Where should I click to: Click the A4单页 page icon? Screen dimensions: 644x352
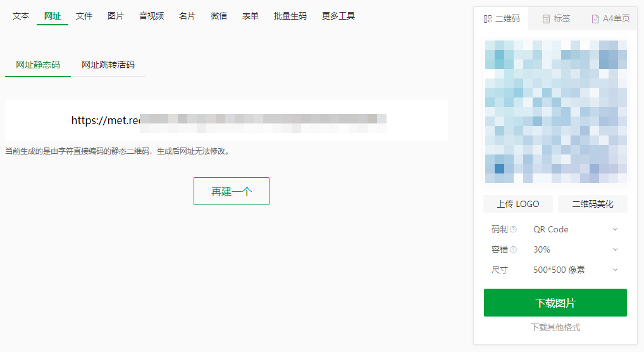(595, 19)
